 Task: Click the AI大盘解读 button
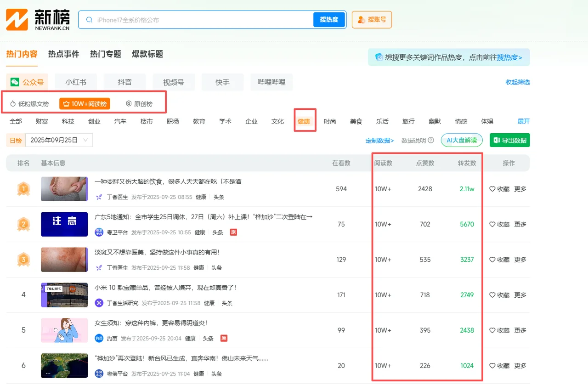pyautogui.click(x=461, y=141)
